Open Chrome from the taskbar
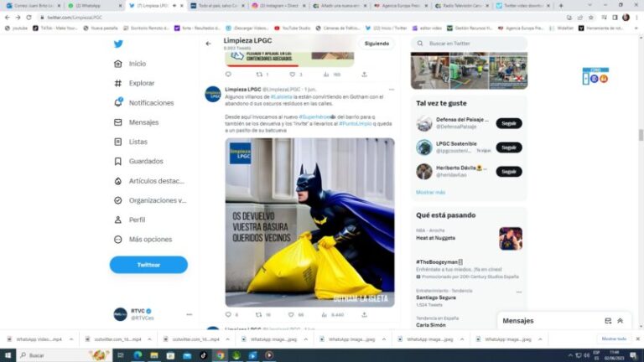This screenshot has height=362, width=644. [221, 355]
